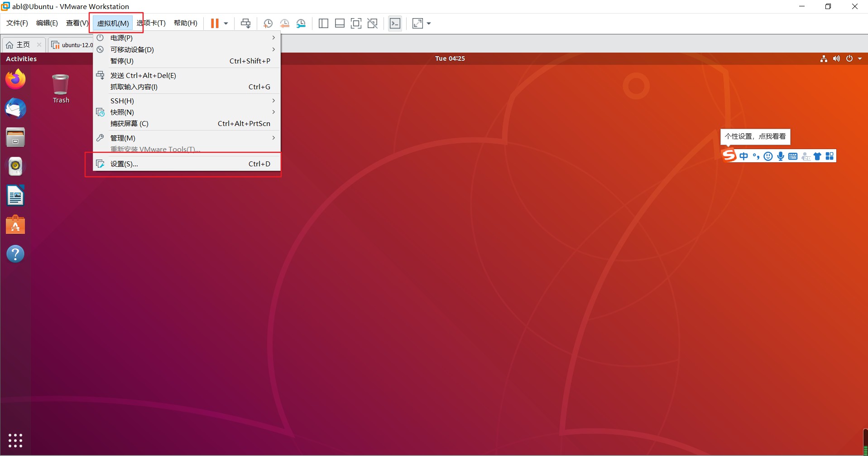Toggle the library sidebar view icon
The height and width of the screenshot is (456, 868).
(323, 23)
